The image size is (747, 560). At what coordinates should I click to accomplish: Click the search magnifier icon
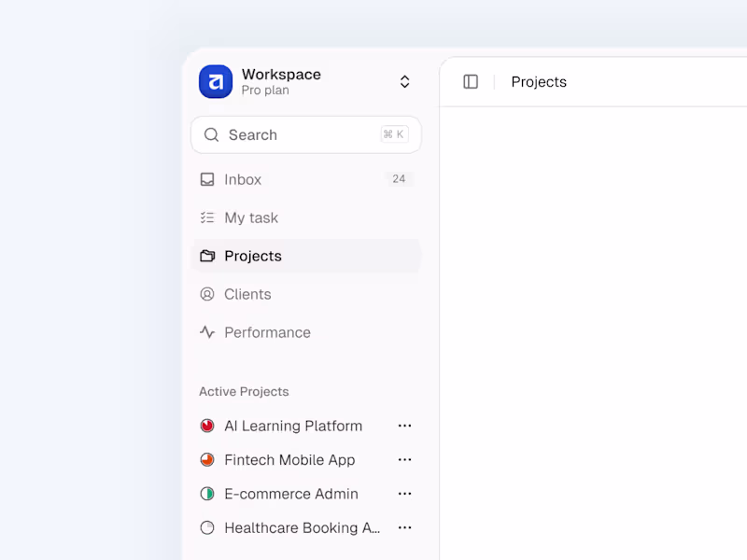tap(211, 134)
